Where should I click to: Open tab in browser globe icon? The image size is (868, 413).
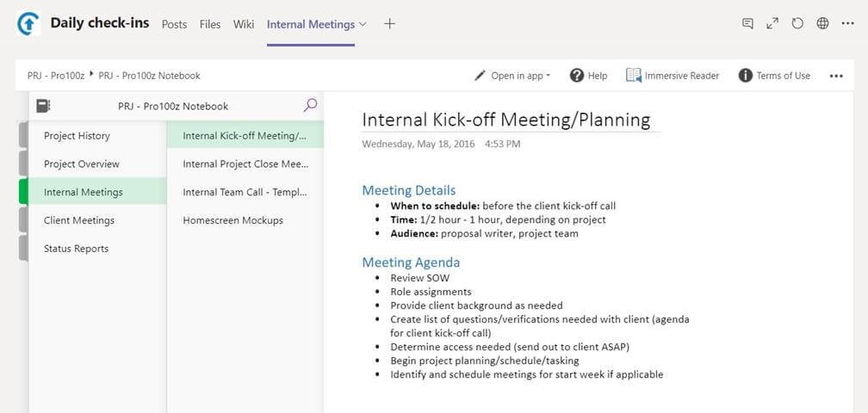[x=822, y=24]
